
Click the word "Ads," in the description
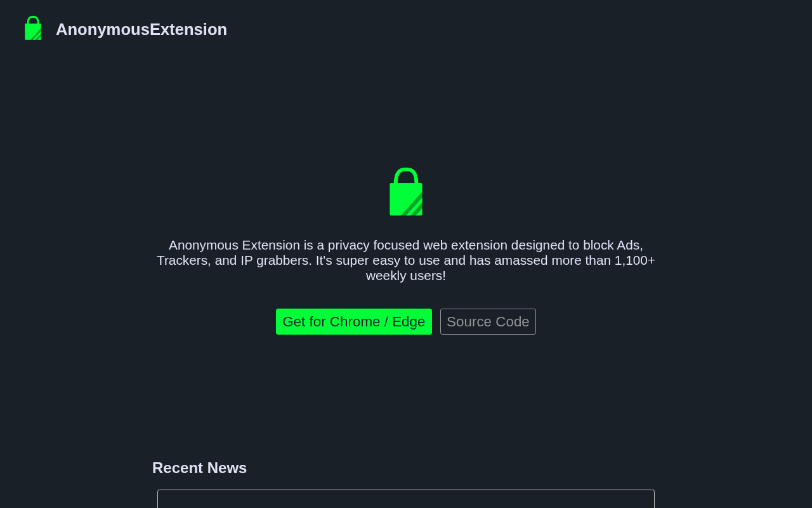[x=630, y=245]
